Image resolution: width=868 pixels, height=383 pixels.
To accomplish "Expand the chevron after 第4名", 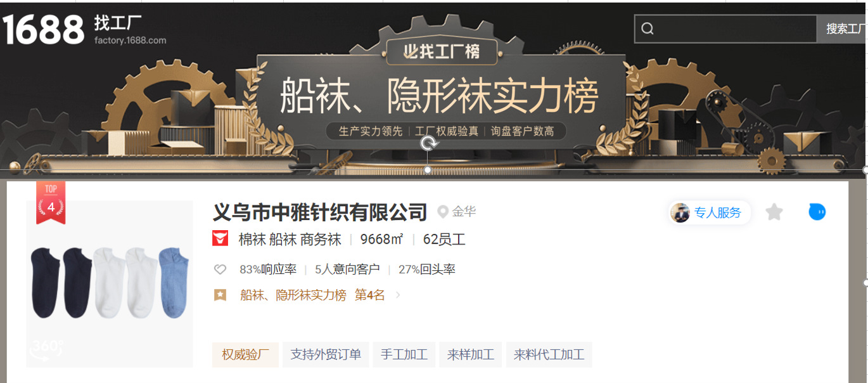I will tap(398, 295).
